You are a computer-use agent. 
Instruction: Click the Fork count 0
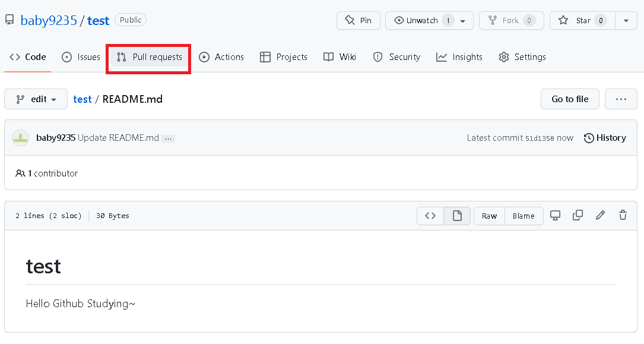pos(529,21)
